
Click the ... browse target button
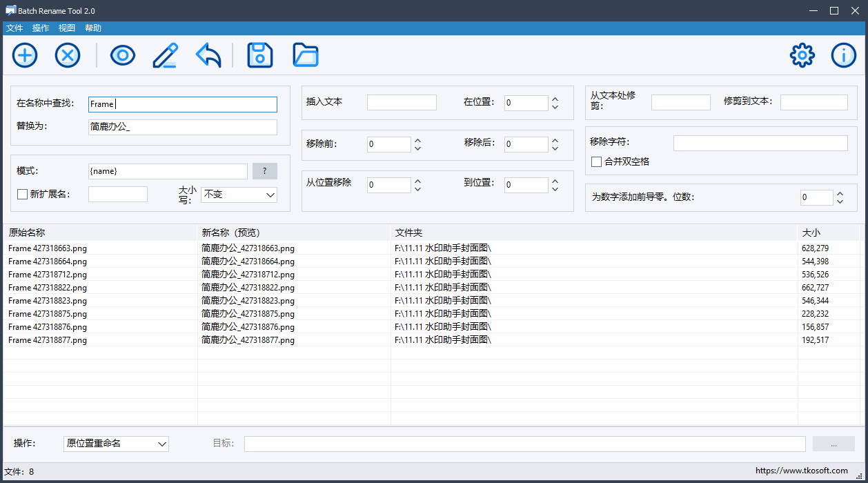(834, 444)
